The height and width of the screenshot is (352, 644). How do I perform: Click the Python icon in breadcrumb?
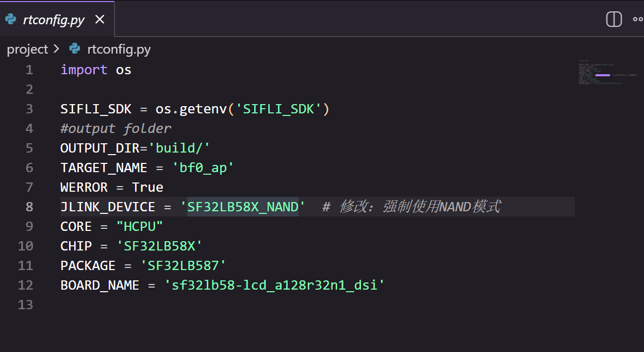(75, 49)
